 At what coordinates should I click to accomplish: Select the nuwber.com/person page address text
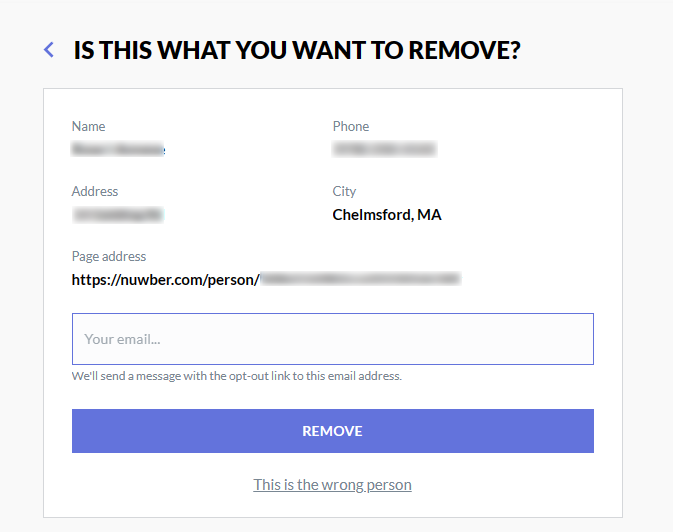click(x=266, y=280)
